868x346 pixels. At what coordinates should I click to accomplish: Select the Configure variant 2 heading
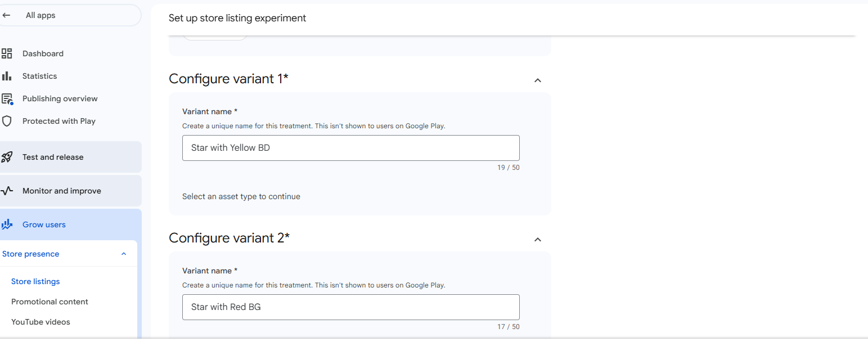pyautogui.click(x=229, y=238)
